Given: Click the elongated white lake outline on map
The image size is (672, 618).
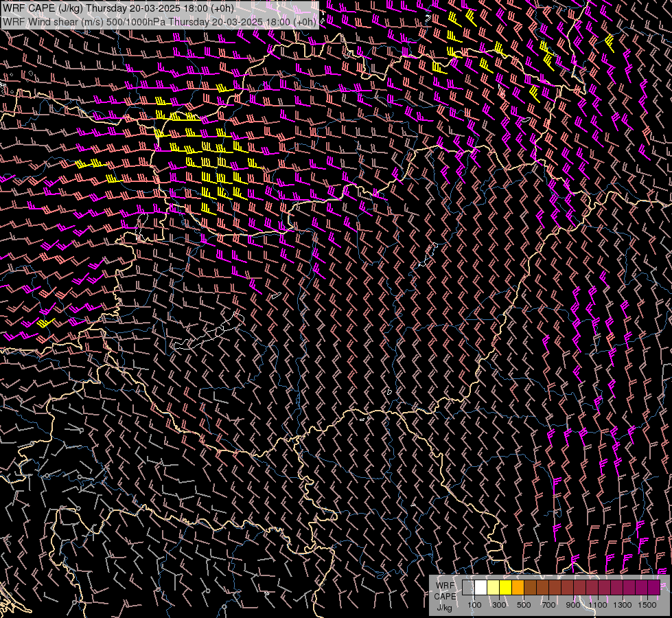Looking at the screenshot, I should pyautogui.click(x=209, y=332).
